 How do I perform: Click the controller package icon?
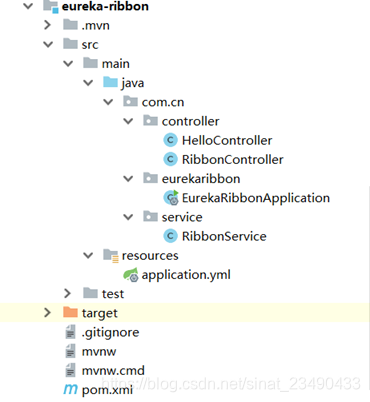coord(150,120)
